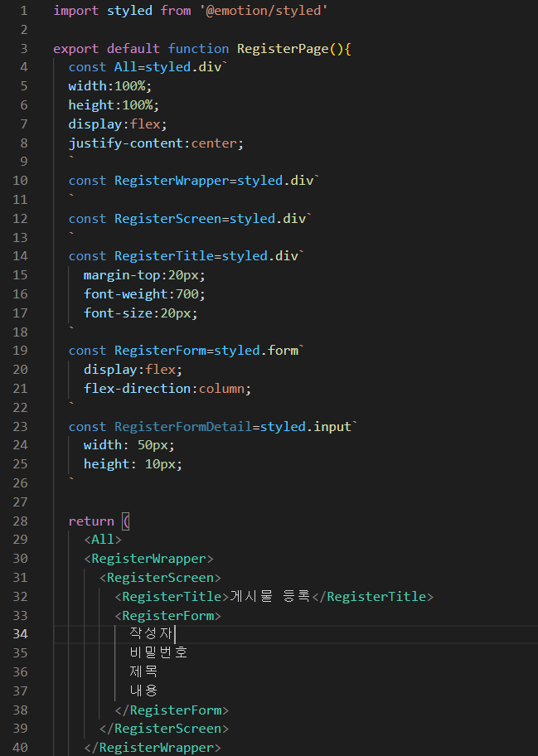Click line number 27 in the gutter
This screenshot has height=756, width=538.
(20, 502)
